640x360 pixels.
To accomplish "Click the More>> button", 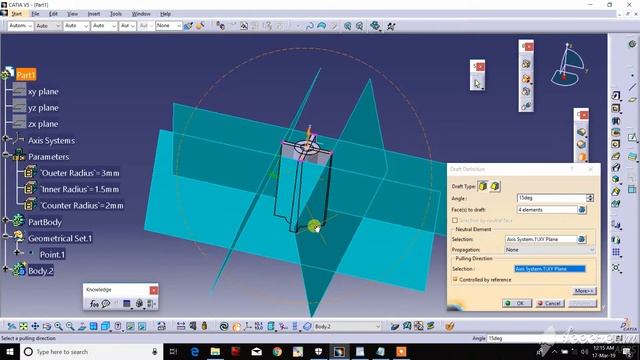I will [x=584, y=291].
